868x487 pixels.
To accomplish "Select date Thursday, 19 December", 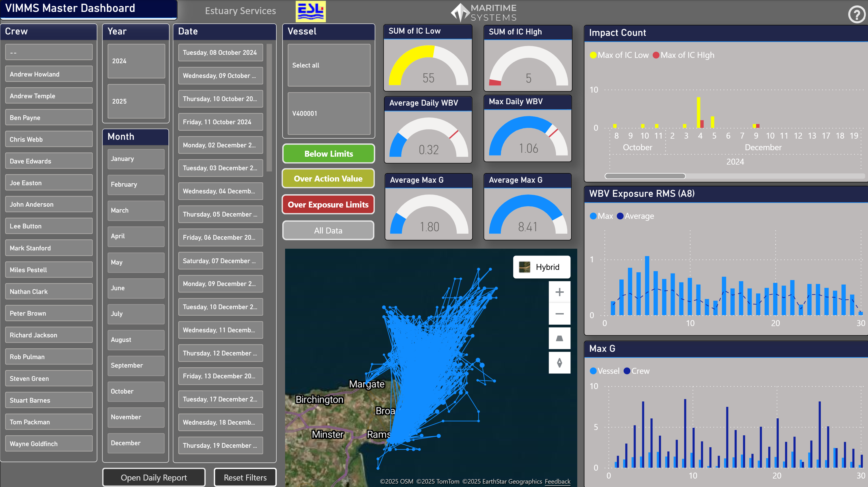I will click(x=220, y=445).
